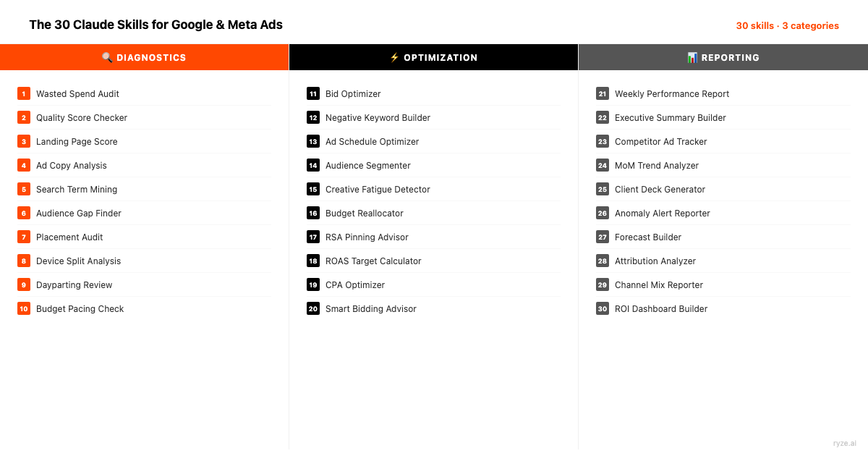Open the Negative Keyword Builder skill

tap(378, 118)
